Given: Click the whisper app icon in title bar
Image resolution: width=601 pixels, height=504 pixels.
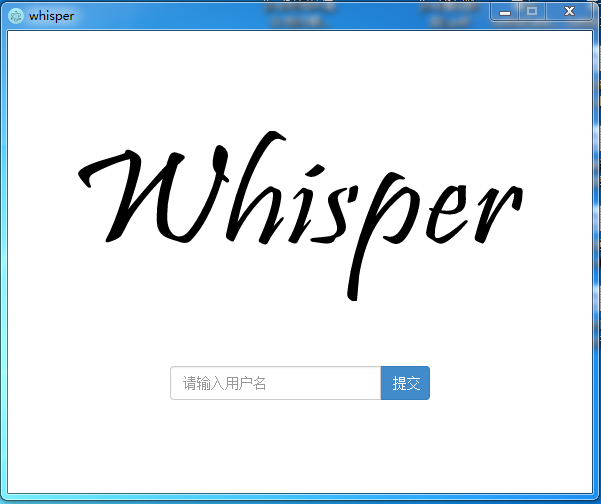Looking at the screenshot, I should 15,15.
